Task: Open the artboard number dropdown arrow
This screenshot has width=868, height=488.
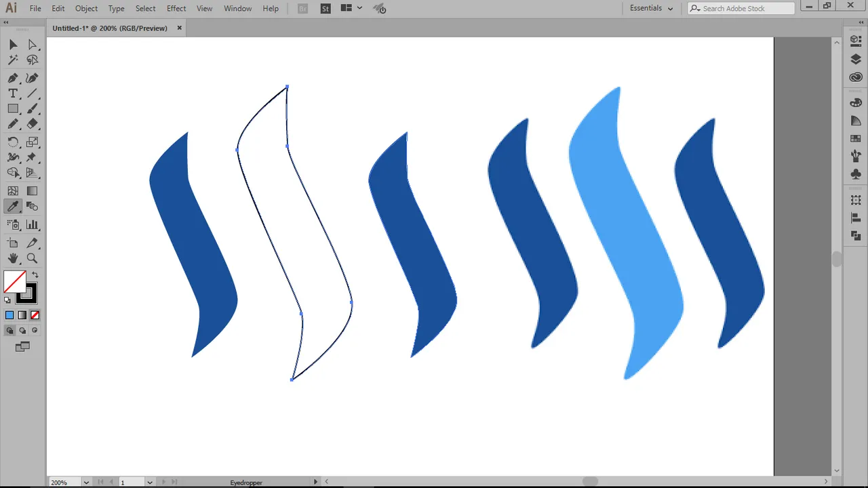Action: [x=150, y=483]
